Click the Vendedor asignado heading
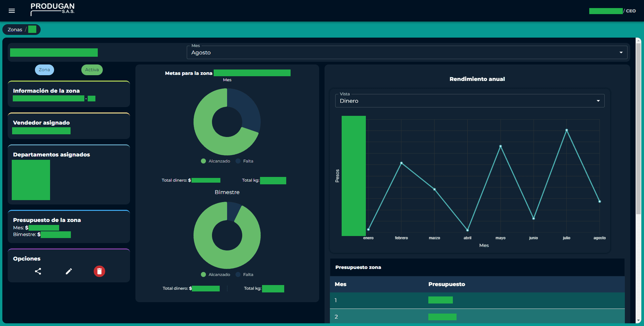This screenshot has width=644, height=326. coord(41,123)
